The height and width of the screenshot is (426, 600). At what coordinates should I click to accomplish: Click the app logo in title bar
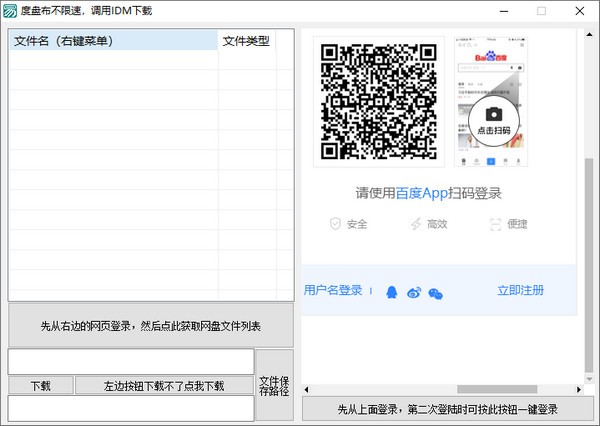(10, 11)
